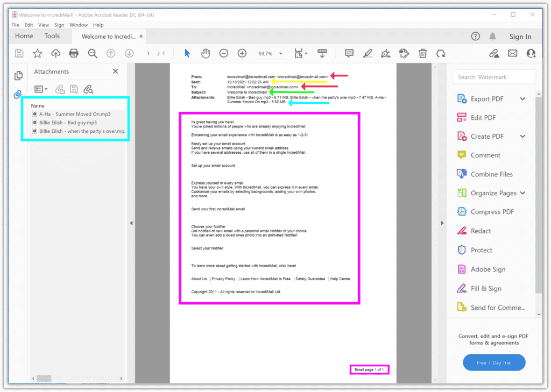The height and width of the screenshot is (392, 551).
Task: Click the Sign In button
Action: 520,37
